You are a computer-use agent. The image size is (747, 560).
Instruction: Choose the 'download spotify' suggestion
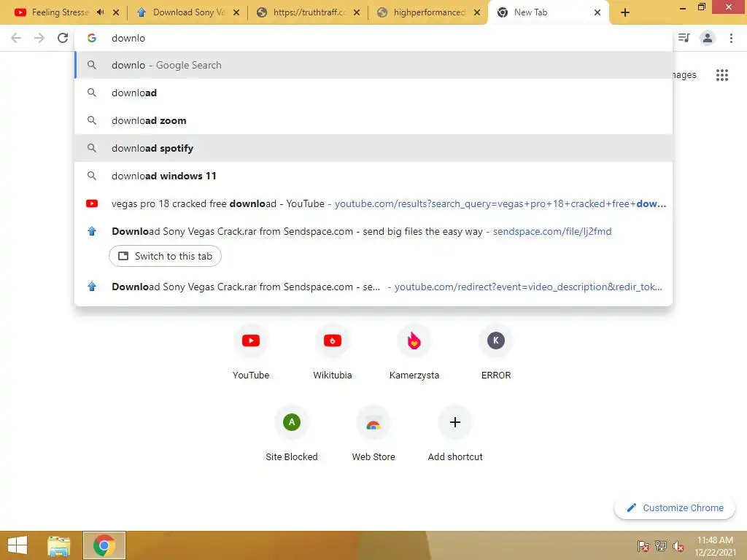pyautogui.click(x=373, y=148)
